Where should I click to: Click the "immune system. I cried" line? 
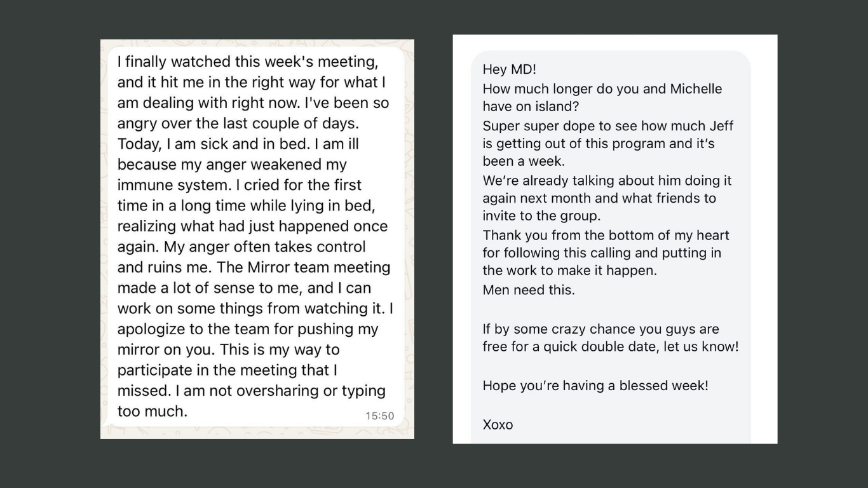(x=239, y=186)
